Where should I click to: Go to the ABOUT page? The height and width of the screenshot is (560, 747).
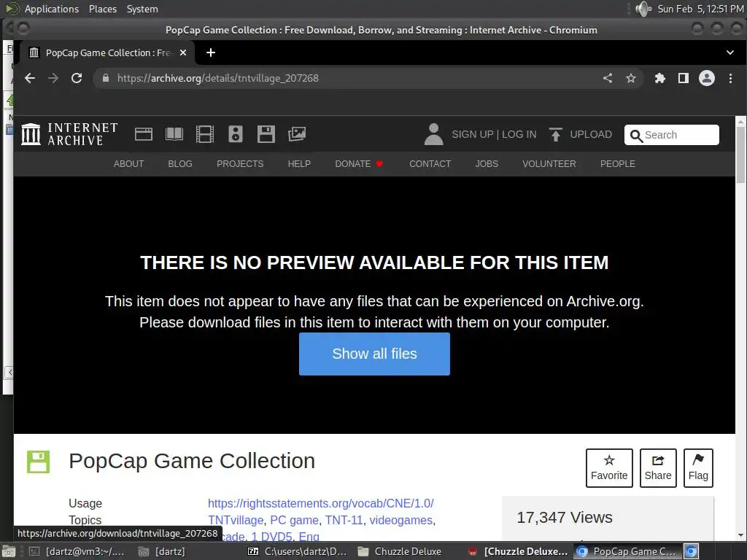128,164
